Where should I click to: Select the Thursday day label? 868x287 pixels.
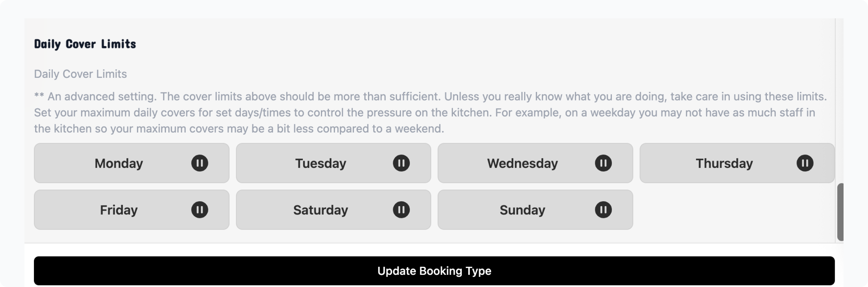click(724, 163)
